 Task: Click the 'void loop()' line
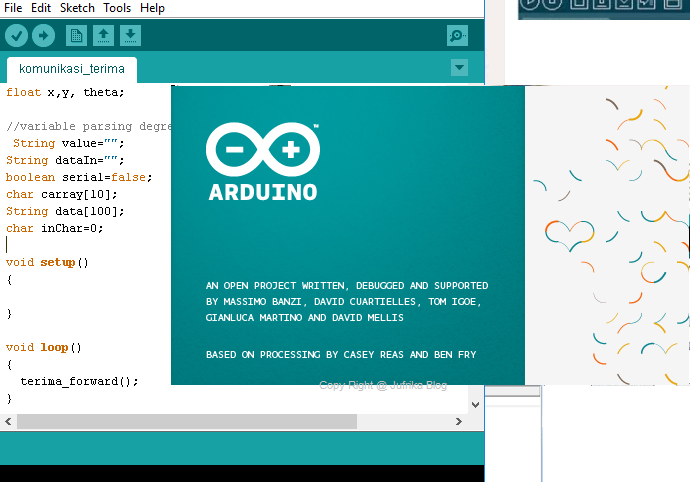tap(44, 348)
